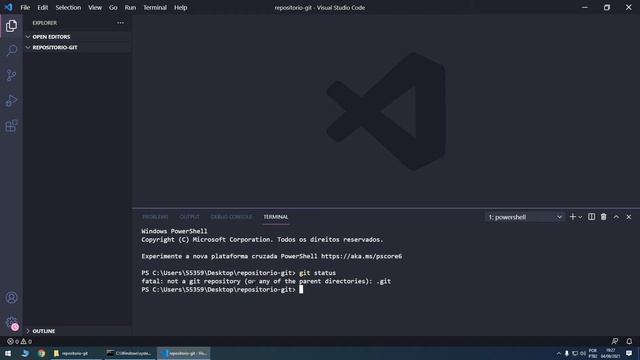Open Explorer views and more actions ellipsis
640x360 pixels.
[120, 23]
